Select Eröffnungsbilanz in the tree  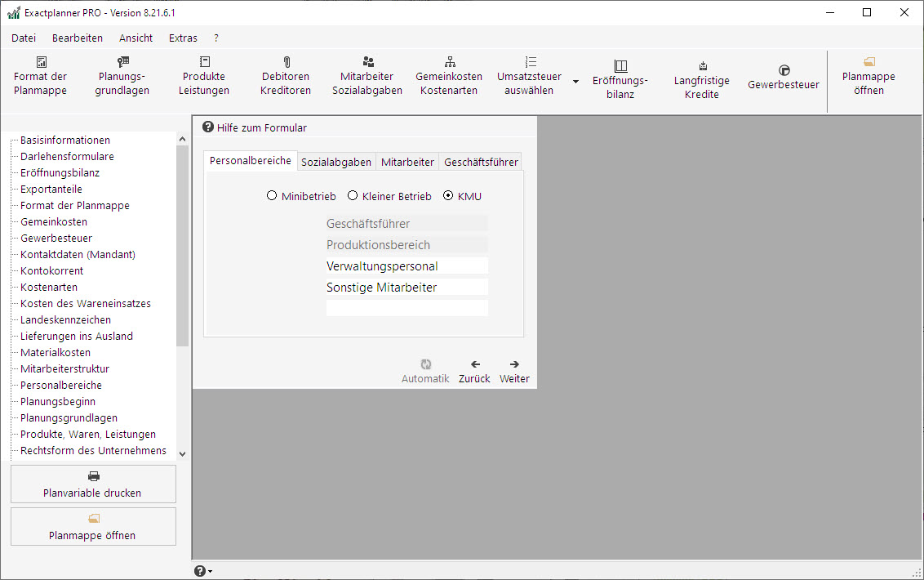(60, 173)
